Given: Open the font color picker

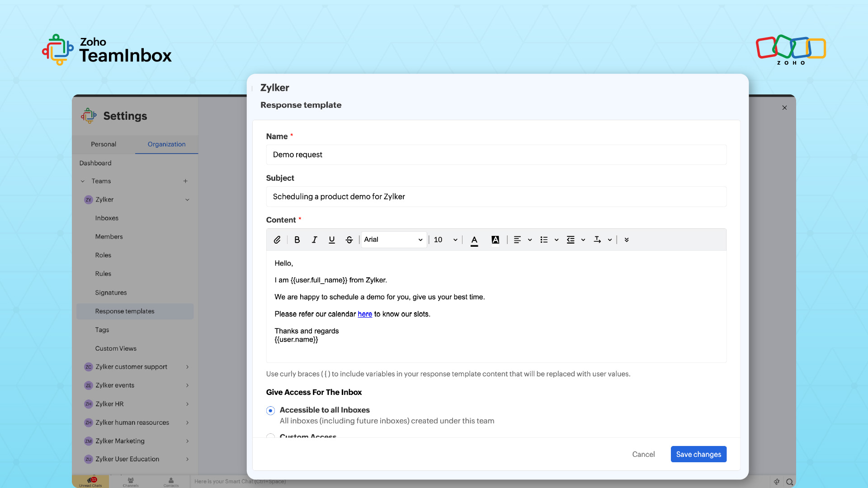Looking at the screenshot, I should [x=474, y=240].
